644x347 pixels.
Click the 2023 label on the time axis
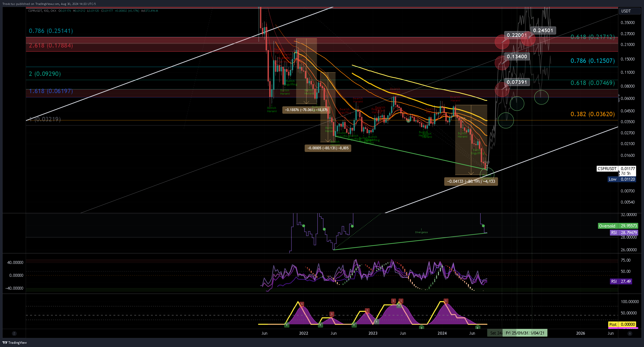click(373, 333)
